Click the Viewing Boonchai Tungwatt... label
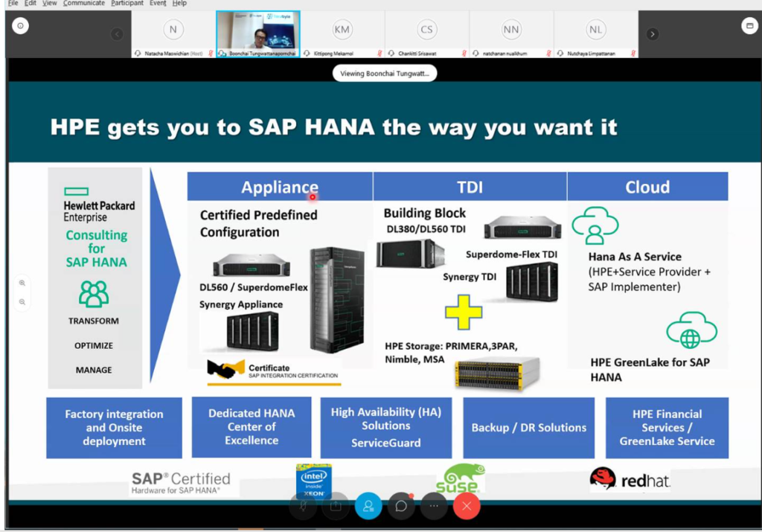Screen dimensions: 762x532 [385, 74]
